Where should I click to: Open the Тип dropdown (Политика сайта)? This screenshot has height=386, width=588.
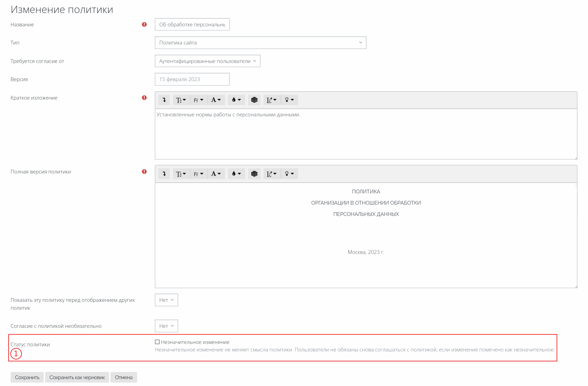[260, 43]
